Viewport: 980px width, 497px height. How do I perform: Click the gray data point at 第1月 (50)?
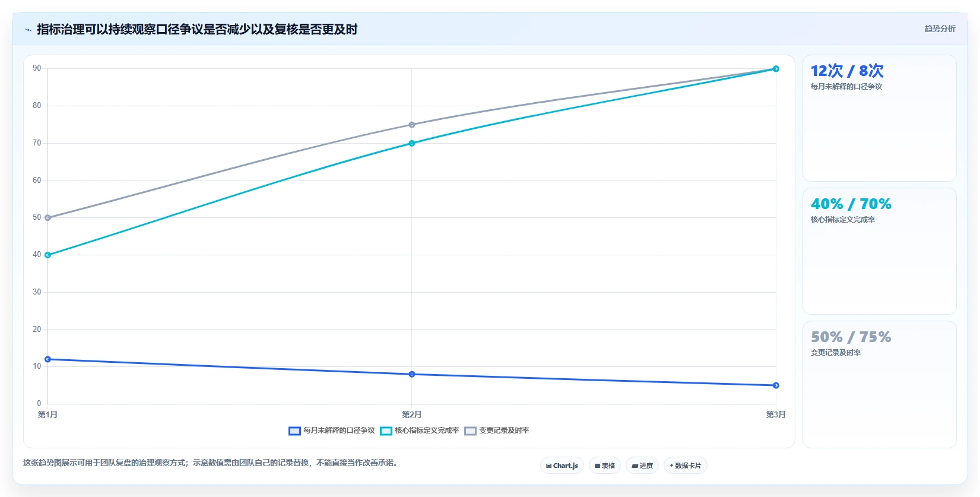(x=48, y=218)
